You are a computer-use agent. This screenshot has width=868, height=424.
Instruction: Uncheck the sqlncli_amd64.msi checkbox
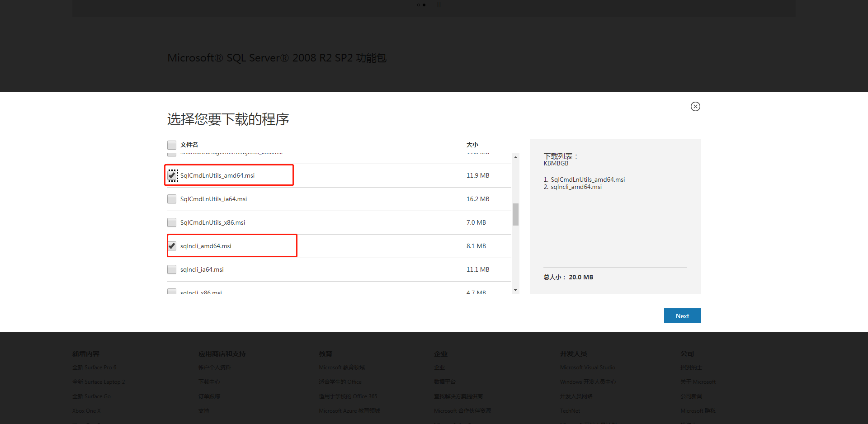coord(172,246)
